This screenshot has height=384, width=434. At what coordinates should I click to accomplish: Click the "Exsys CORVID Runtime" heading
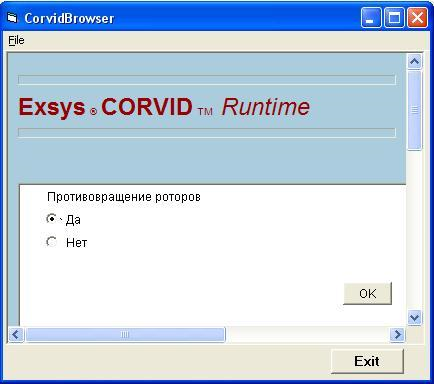(164, 107)
